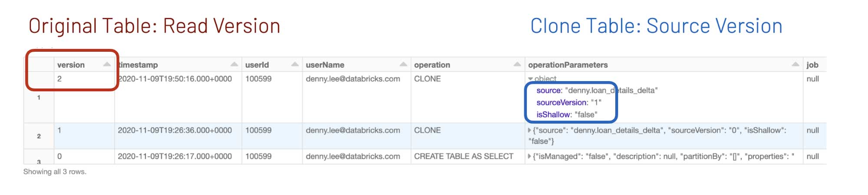Select the 19:50:16 timestamp cell
The height and width of the screenshot is (195, 868).
[175, 79]
